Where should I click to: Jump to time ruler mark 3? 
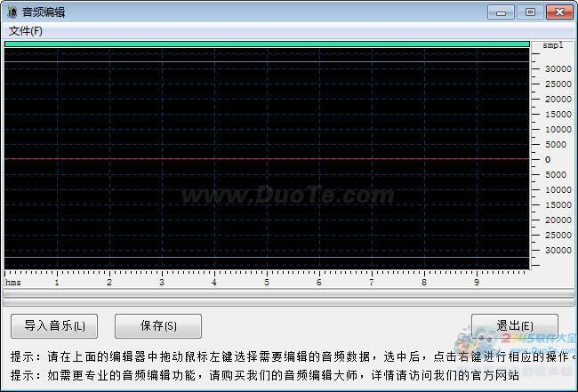pyautogui.click(x=162, y=282)
